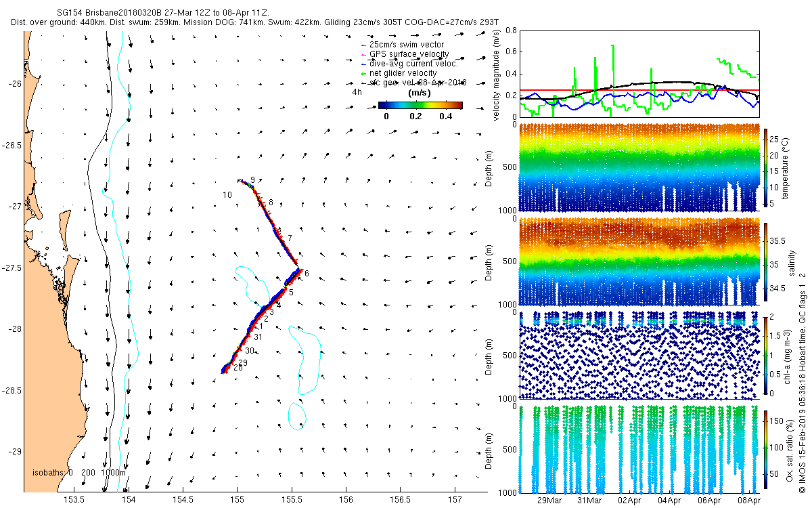Screen dimensions: 812x508
Task: Click the salinity colorbar
Action: (x=766, y=262)
